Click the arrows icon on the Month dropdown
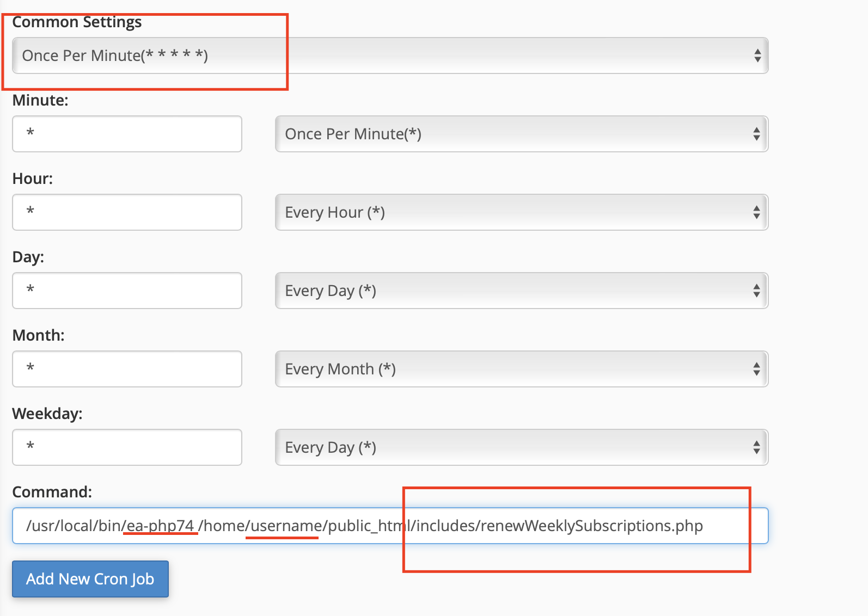Viewport: 868px width, 616px height. 756,369
